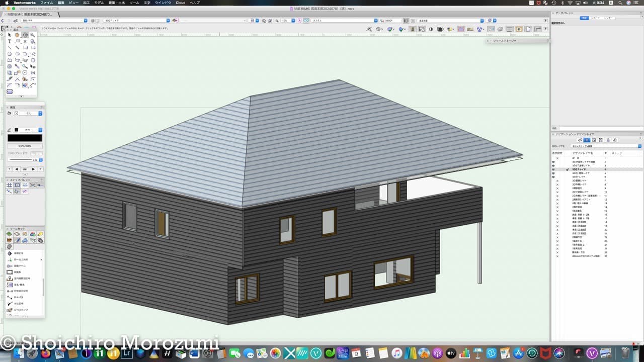Toggle Snap to Grid in Snapping palette
644x362 pixels.
[9, 186]
